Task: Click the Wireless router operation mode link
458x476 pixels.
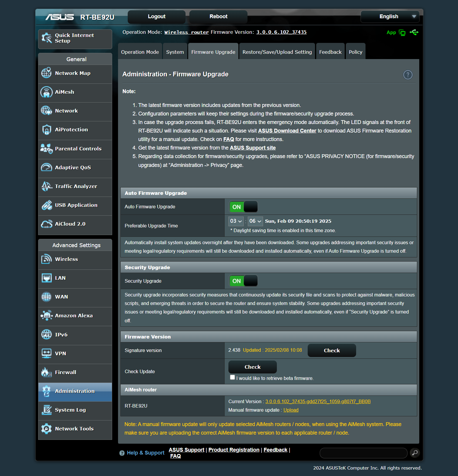Action: tap(186, 32)
